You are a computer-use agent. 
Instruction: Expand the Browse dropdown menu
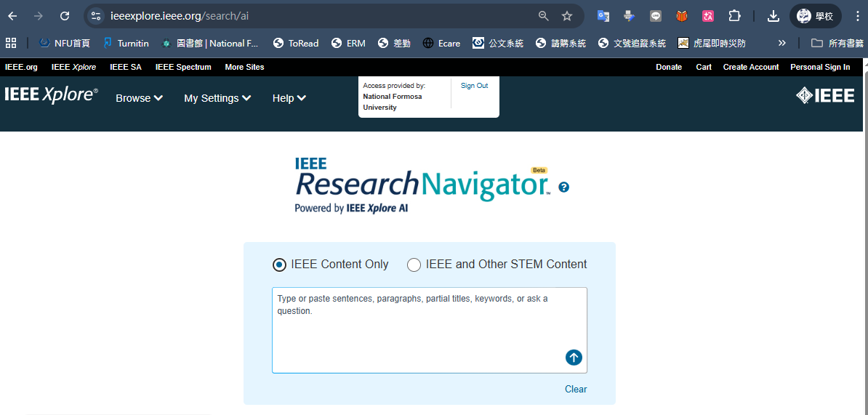pyautogui.click(x=139, y=98)
